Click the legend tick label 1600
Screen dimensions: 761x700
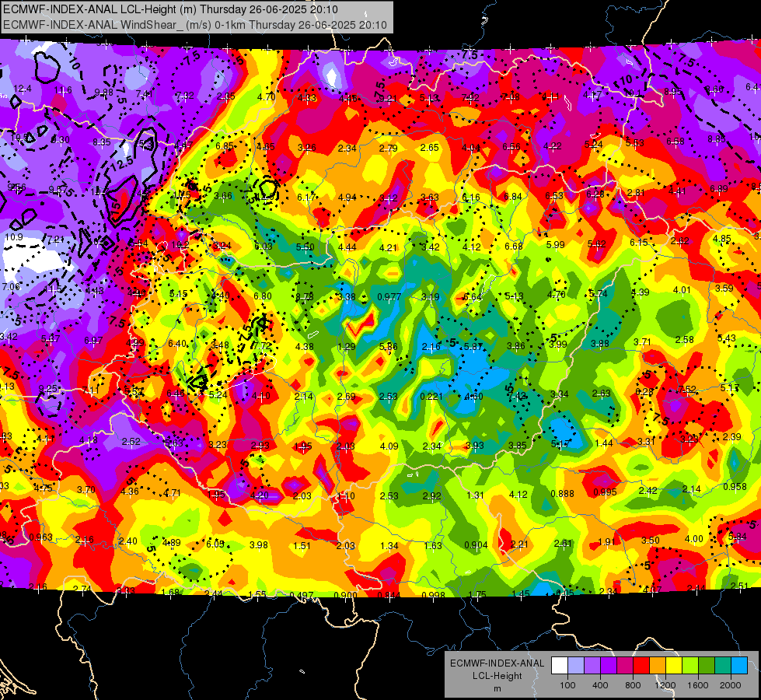[x=698, y=685]
